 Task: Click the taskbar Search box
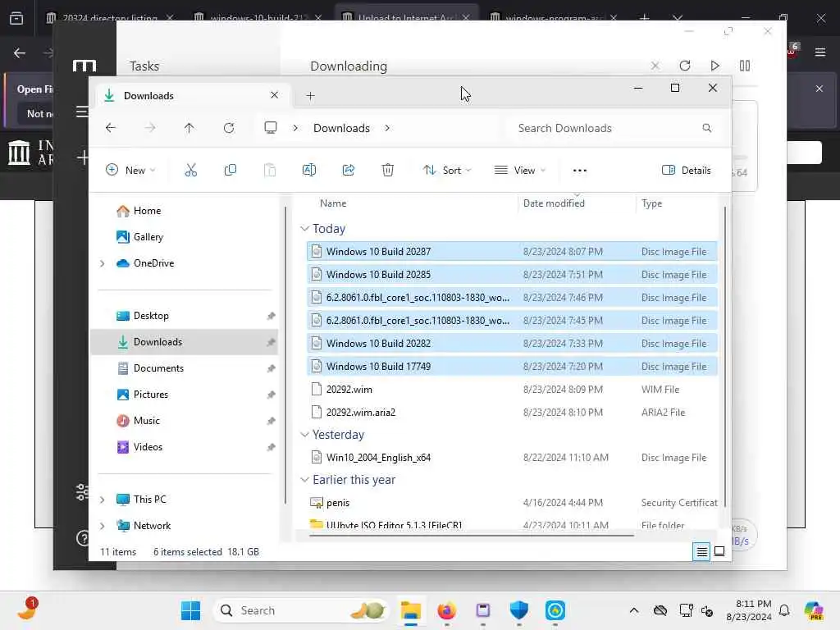(x=300, y=610)
